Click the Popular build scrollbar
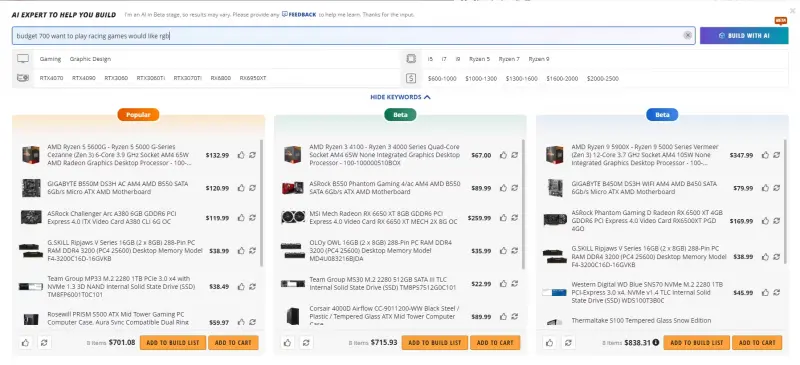800x365 pixels. pyautogui.click(x=262, y=203)
